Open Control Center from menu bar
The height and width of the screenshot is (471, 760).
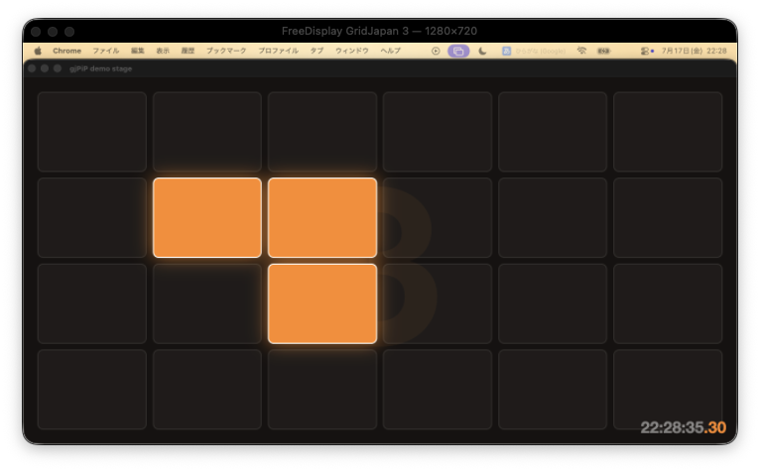click(647, 51)
